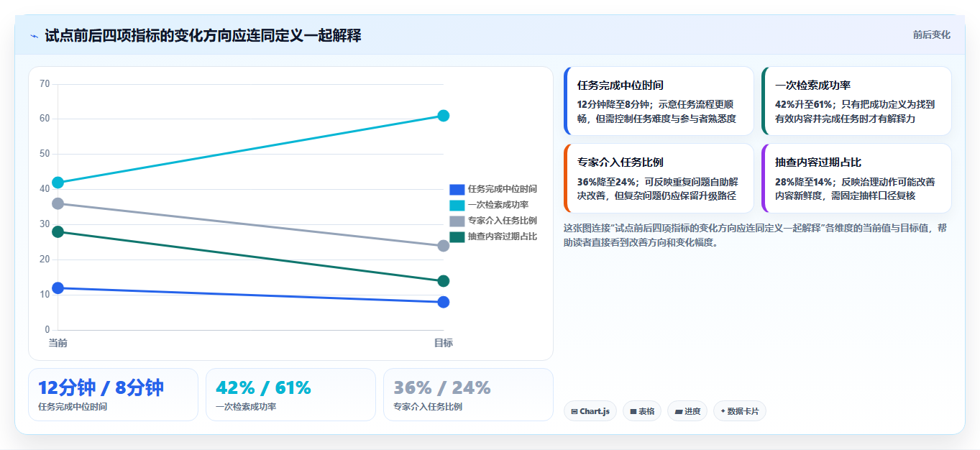Viewport: 980px width, 450px height.
Task: Click the blue data point at 12 on 当前
Action: click(58, 288)
